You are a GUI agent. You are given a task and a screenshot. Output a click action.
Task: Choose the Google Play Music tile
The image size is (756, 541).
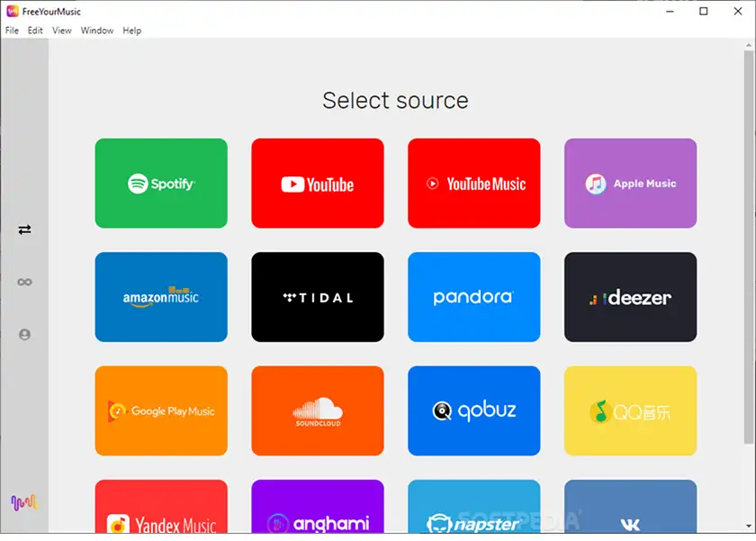161,410
